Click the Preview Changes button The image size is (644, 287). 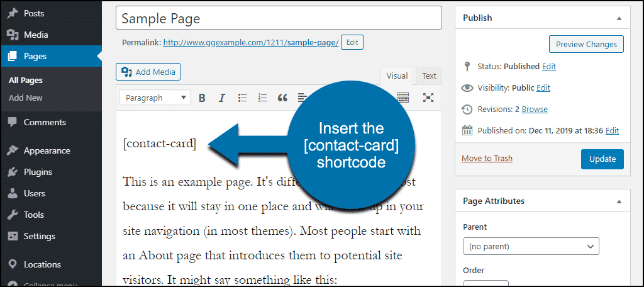coord(586,45)
